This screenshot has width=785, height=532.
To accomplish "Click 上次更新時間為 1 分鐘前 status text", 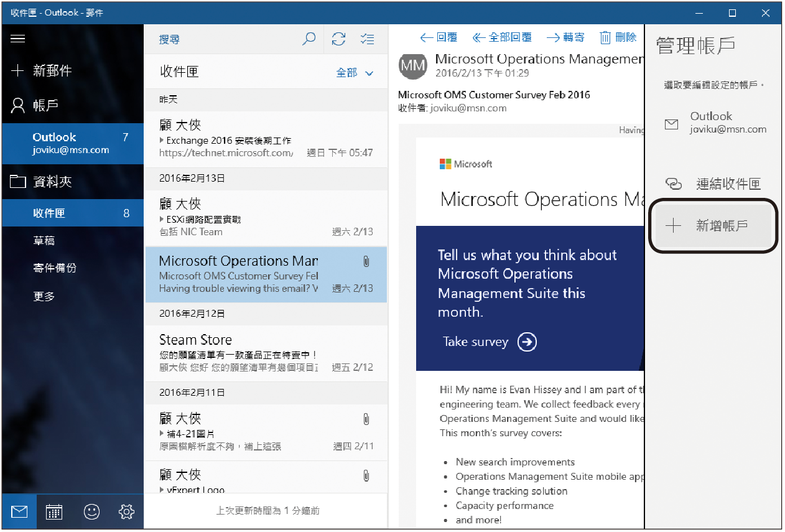I will [x=268, y=511].
